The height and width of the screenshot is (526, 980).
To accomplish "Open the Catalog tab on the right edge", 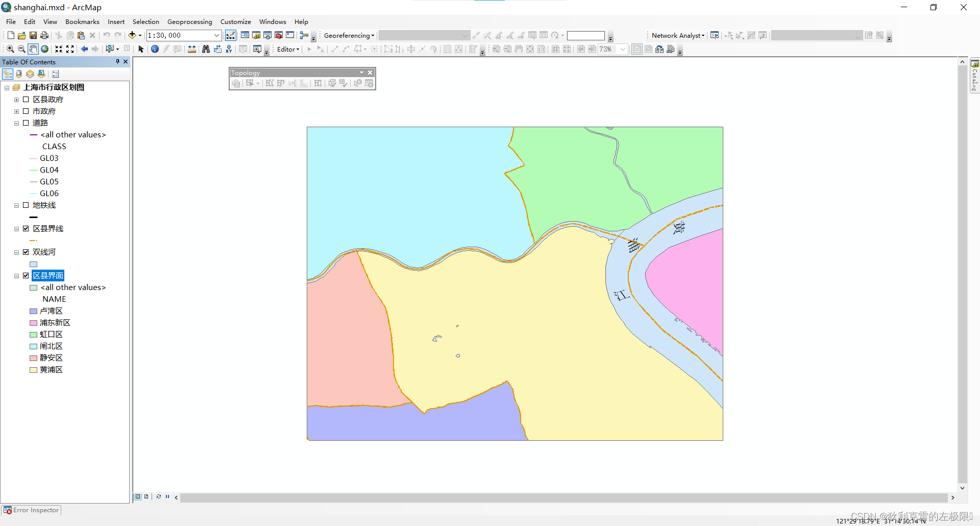I will tap(975, 74).
